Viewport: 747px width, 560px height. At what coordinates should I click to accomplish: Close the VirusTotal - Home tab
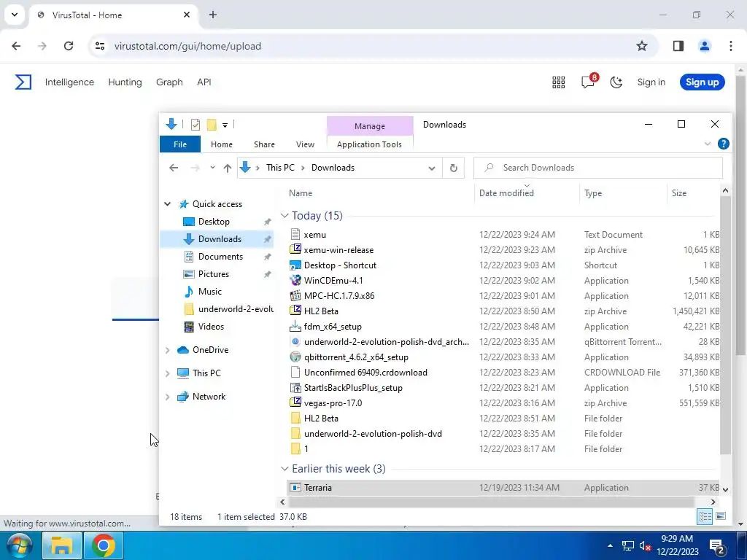[187, 15]
